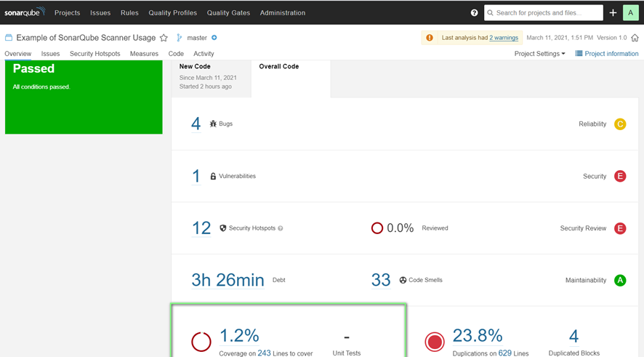
Task: Click the master branch icon
Action: (x=179, y=38)
